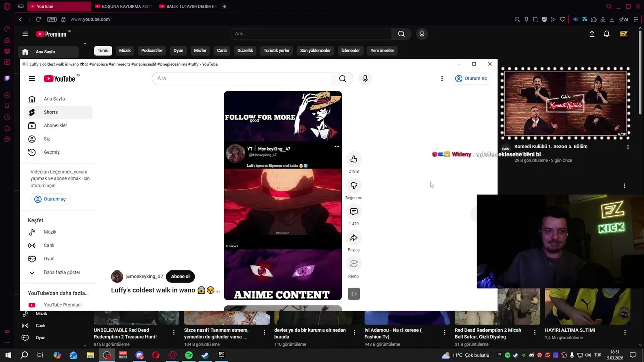Click background YouTube search magnifier button
This screenshot has width=644, height=362.
point(401,34)
